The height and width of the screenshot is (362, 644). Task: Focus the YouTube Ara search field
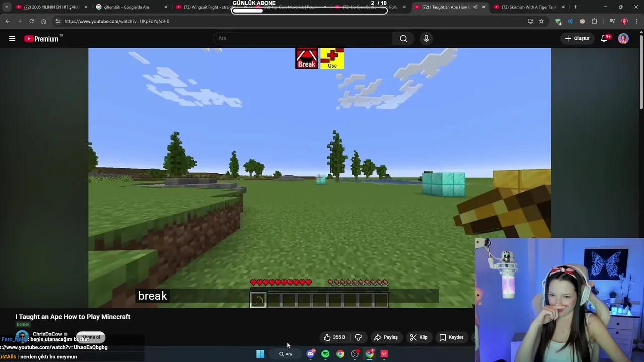pyautogui.click(x=303, y=39)
